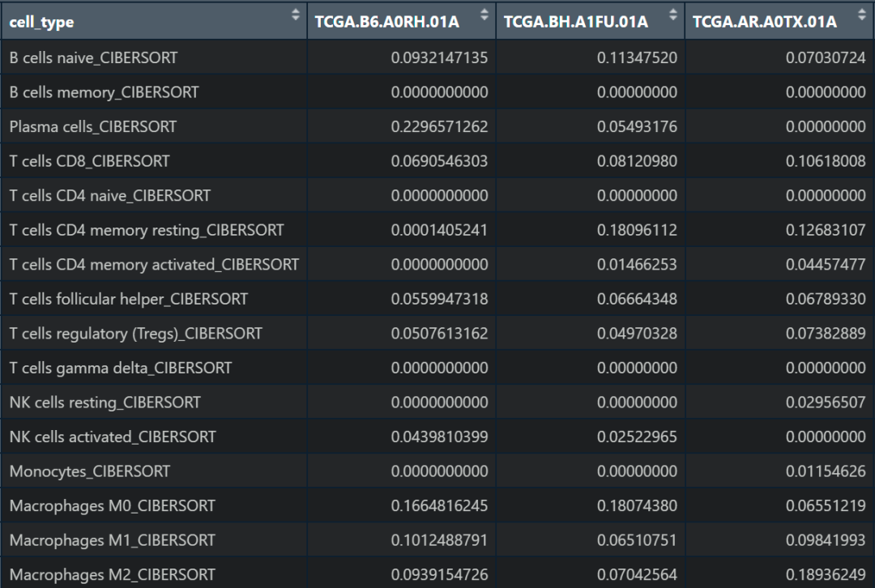Select B cells memory_CIBERSORT row label
The image size is (875, 588).
104,92
